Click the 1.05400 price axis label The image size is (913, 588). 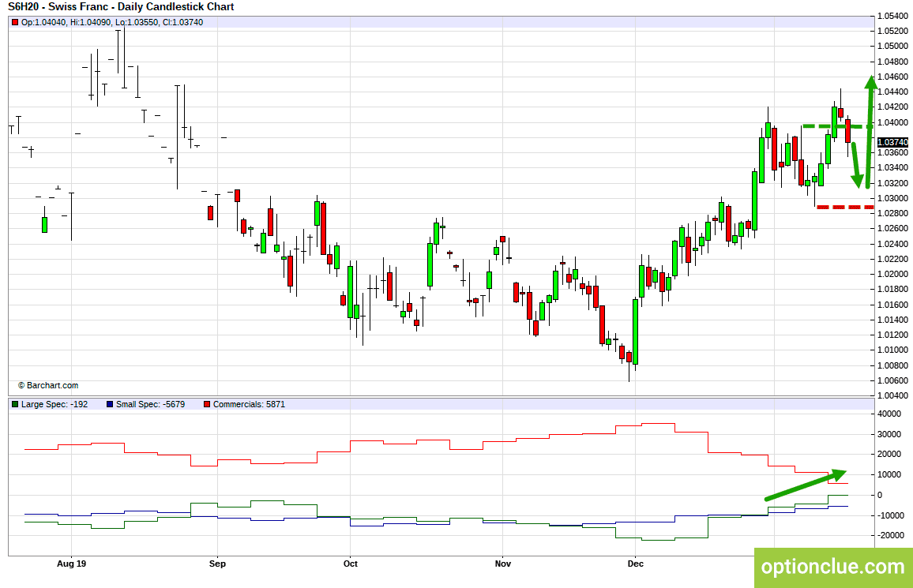(892, 16)
